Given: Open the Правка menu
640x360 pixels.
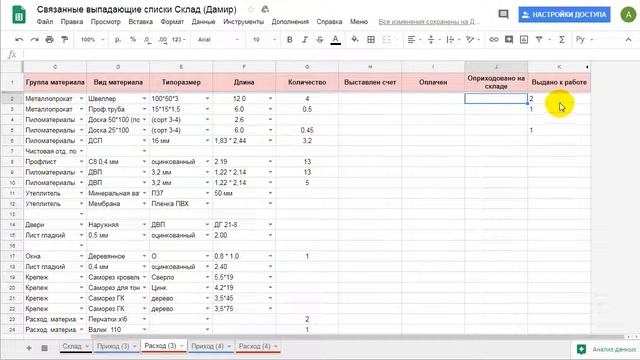Looking at the screenshot, I should 72,22.
